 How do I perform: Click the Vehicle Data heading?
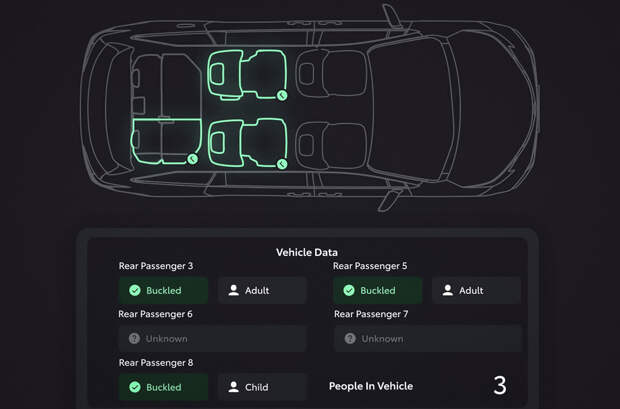[307, 252]
